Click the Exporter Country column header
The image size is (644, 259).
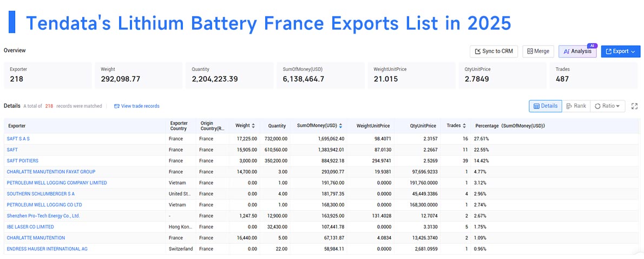pos(179,126)
